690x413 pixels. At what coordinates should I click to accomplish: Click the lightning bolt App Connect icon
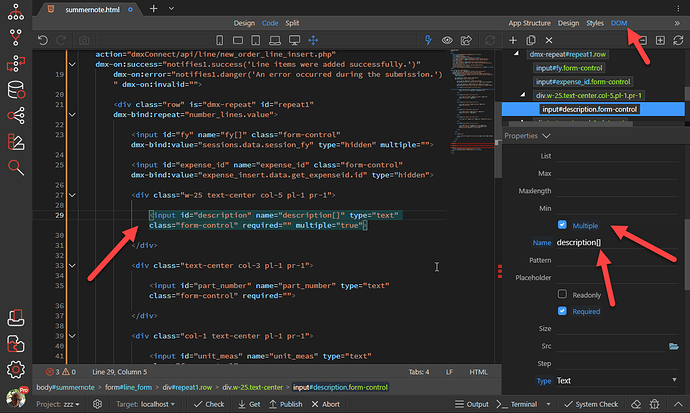pos(428,40)
